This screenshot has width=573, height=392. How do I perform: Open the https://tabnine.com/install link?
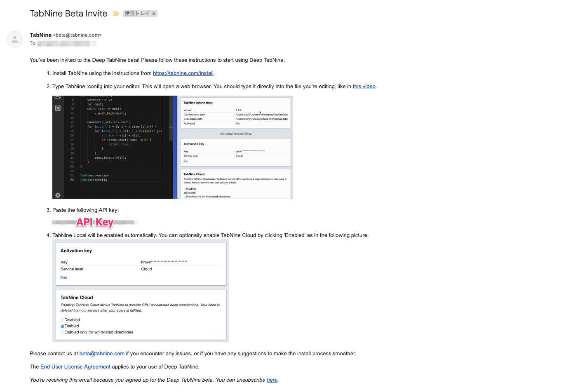tap(183, 73)
